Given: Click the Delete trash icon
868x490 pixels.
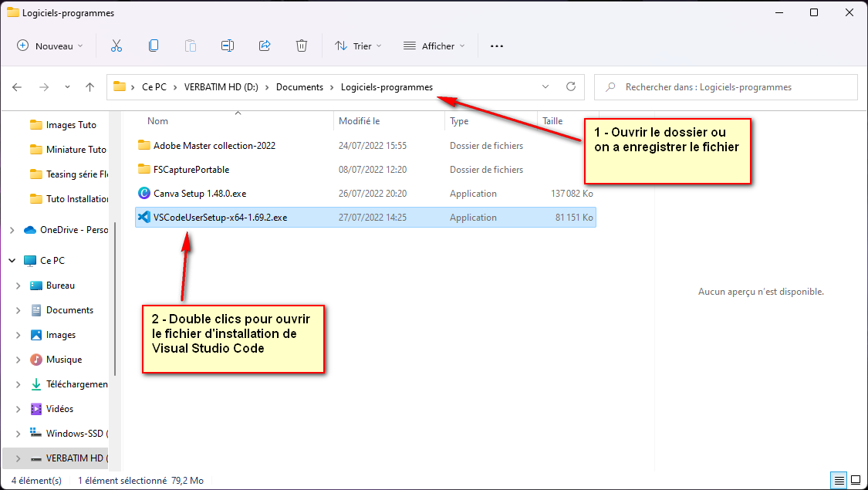Looking at the screenshot, I should (x=302, y=46).
